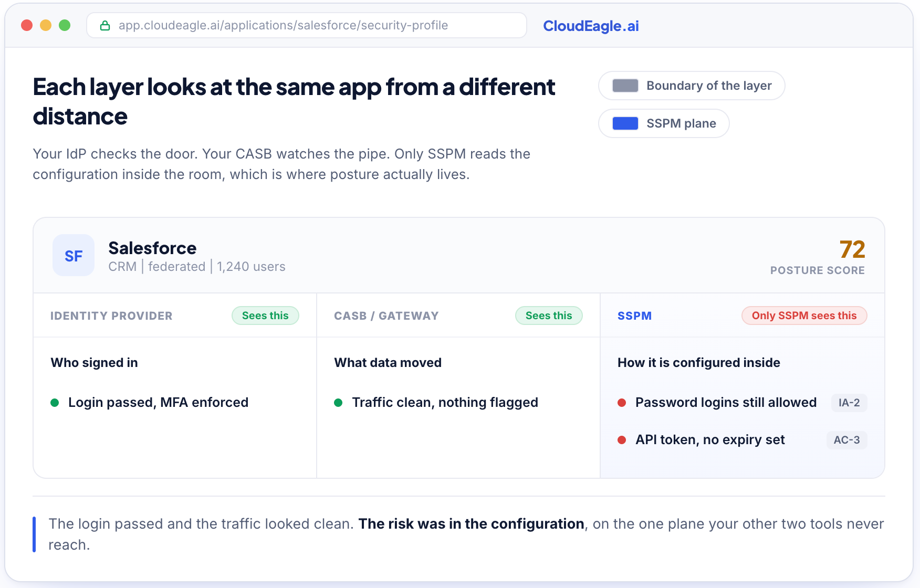Click the red dot beside API token
920x588 pixels.
pos(622,440)
